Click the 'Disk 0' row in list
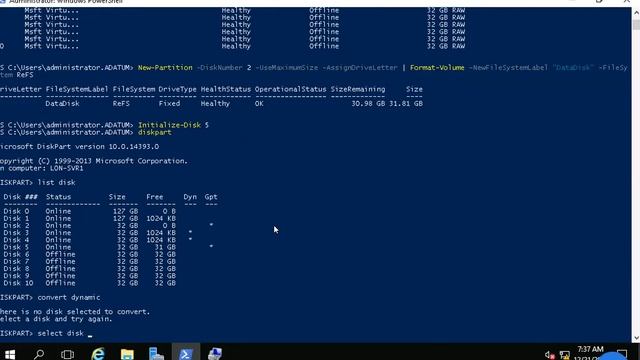 (x=90, y=211)
